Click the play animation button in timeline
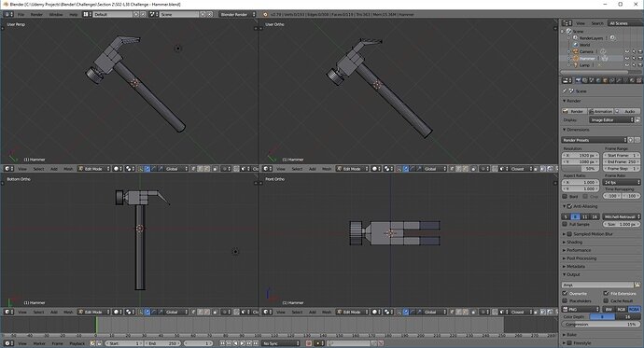The image size is (644, 348). (x=243, y=343)
